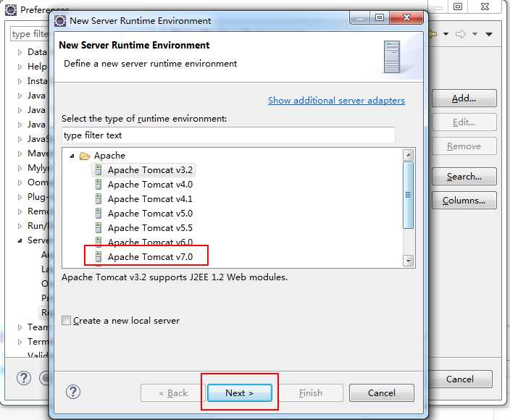Collapse the Apache tree node
This screenshot has width=510, height=420.
(72, 156)
